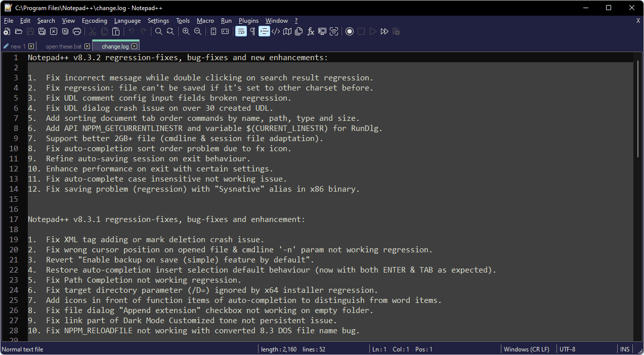Viewport: 644px width, 355px height.
Task: Toggle Word Wrap in the toolbar
Action: pyautogui.click(x=241, y=31)
